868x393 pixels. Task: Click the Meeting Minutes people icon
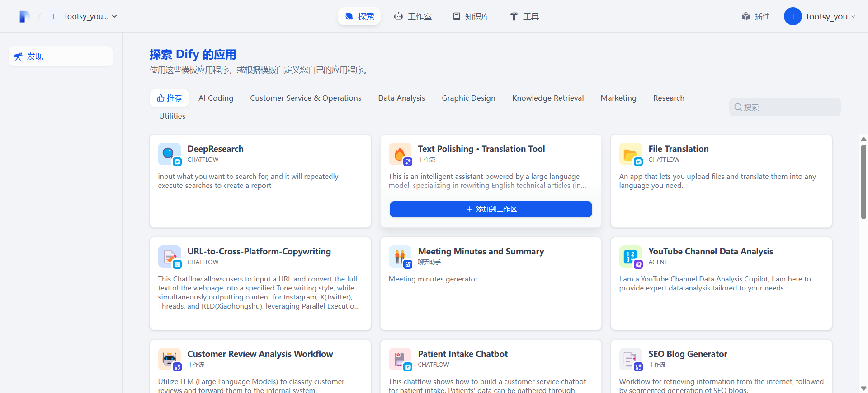[x=400, y=257]
